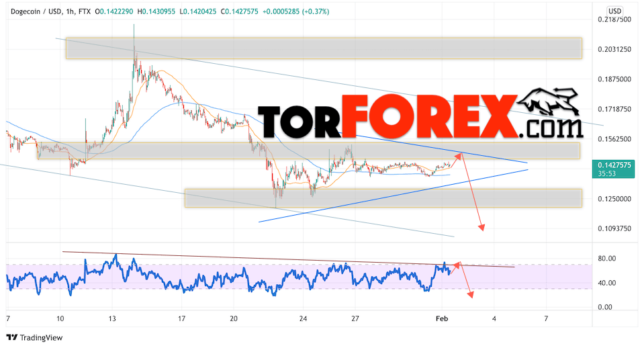This screenshot has height=348, width=644.
Task: Click RSI axis label 40.00
Action: [606, 283]
